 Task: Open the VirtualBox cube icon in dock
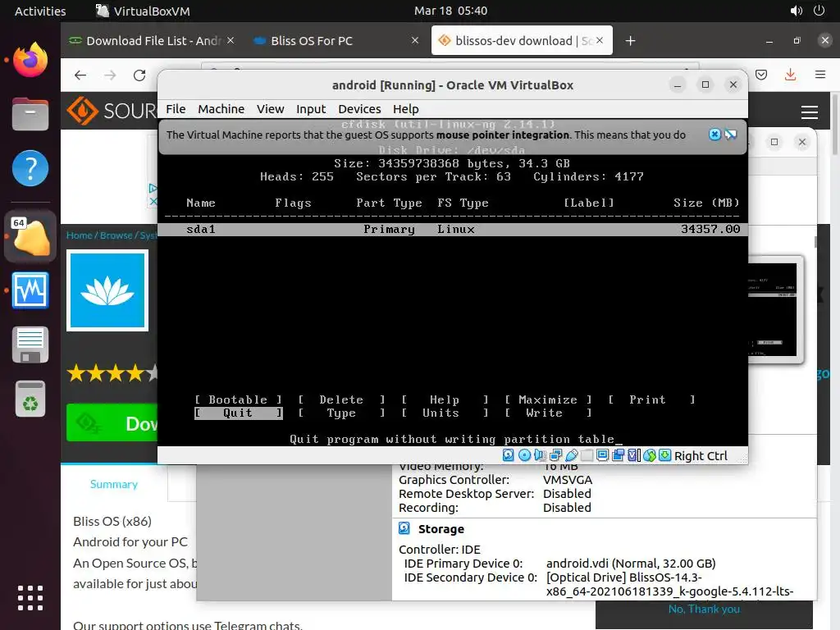pos(30,236)
